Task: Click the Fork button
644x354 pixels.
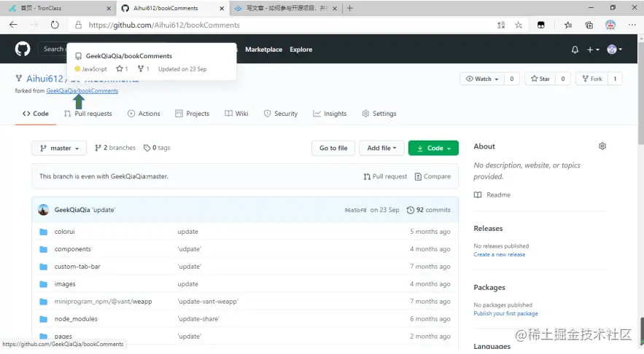Action: point(592,79)
